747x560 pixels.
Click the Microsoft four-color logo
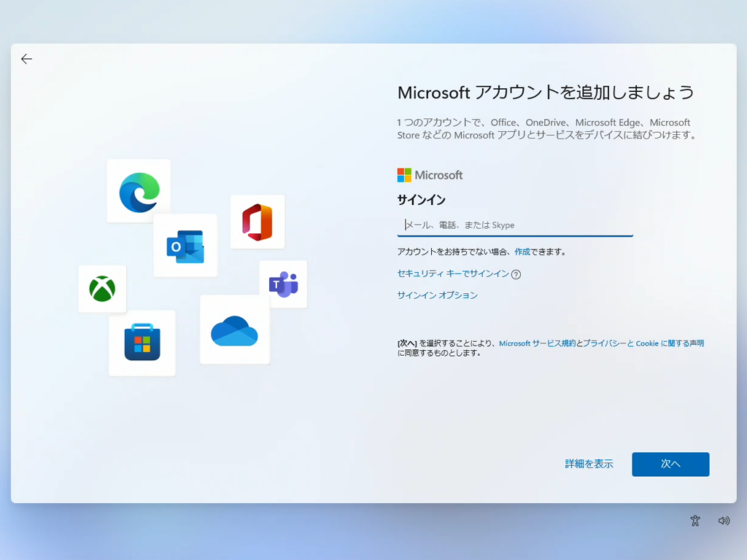tap(404, 175)
